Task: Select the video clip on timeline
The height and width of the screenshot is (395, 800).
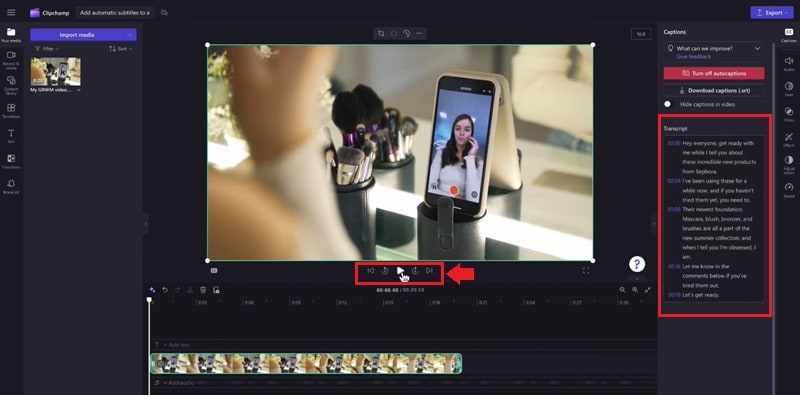Action: click(x=306, y=363)
